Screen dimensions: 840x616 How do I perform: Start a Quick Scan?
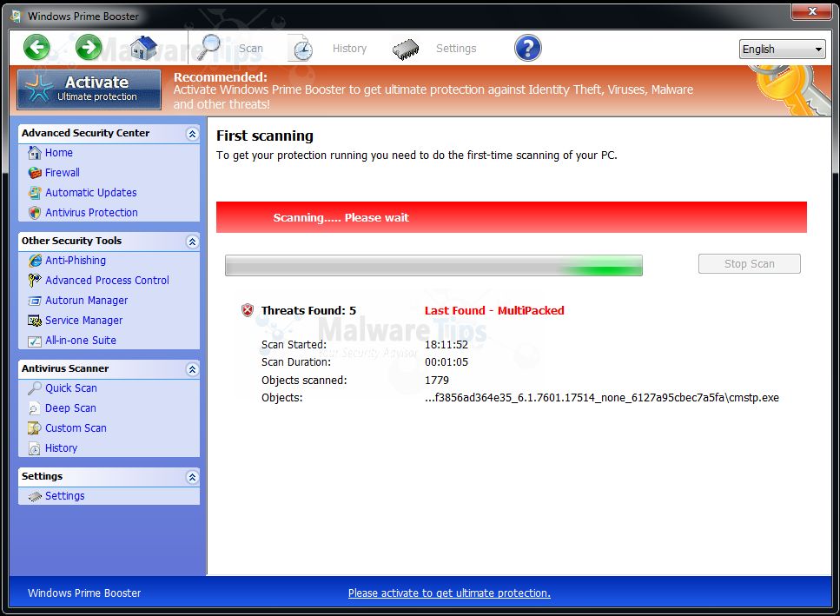(x=74, y=387)
